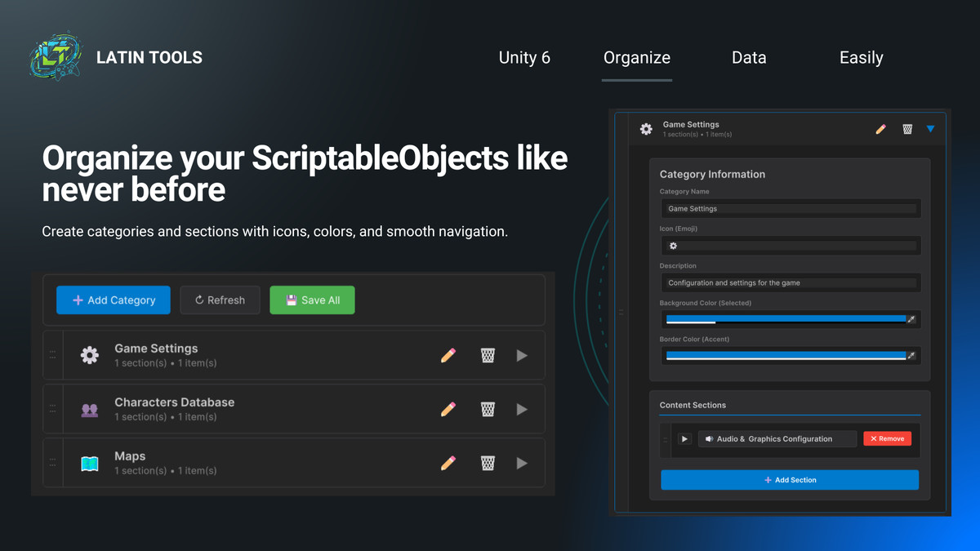Click the pencil icon in the Game Settings panel
This screenshot has height=551, width=980.
[x=881, y=128]
